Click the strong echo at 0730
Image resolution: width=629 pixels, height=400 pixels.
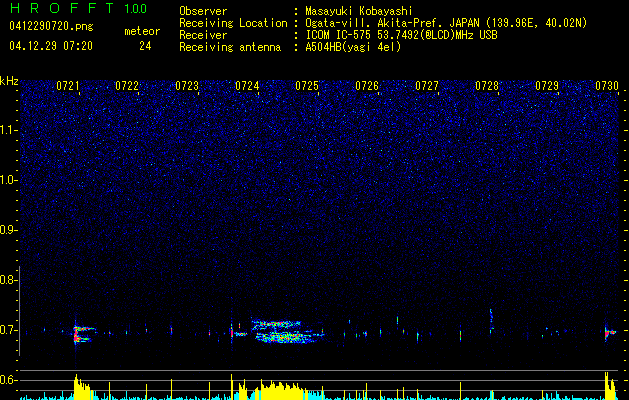(x=610, y=333)
